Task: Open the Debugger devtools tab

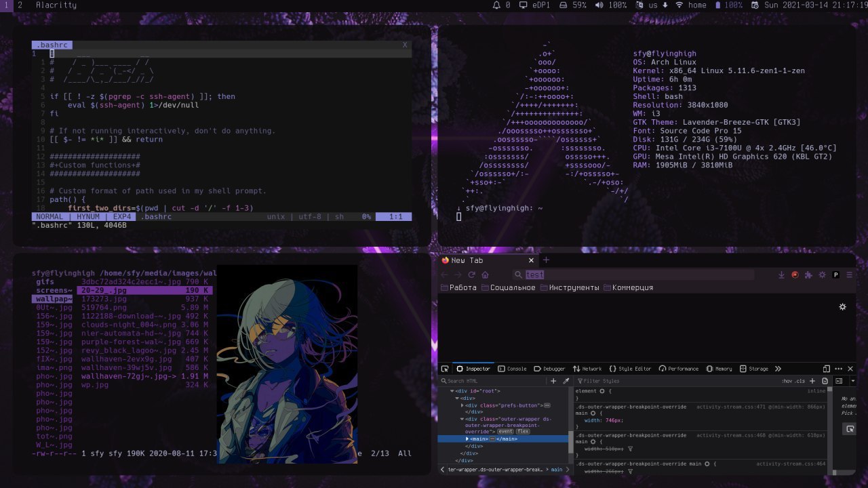Action: (549, 369)
